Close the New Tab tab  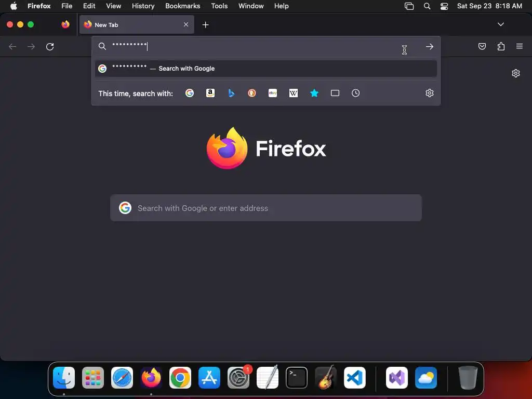(x=186, y=24)
